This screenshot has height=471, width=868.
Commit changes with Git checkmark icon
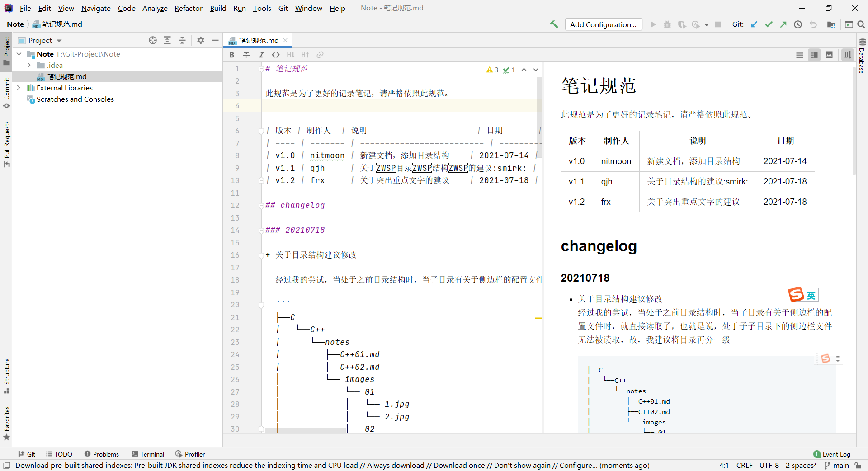pos(769,24)
